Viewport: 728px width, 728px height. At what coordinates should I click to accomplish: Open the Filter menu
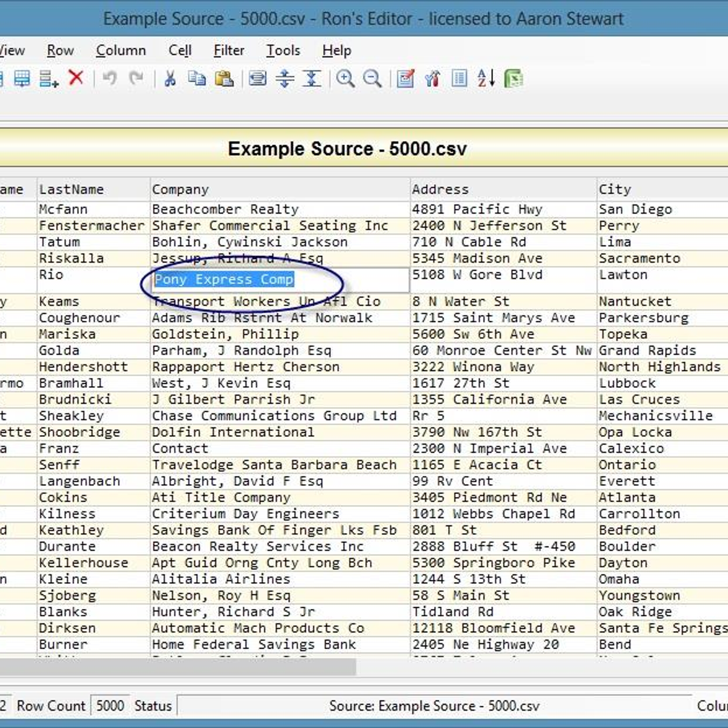tap(229, 50)
